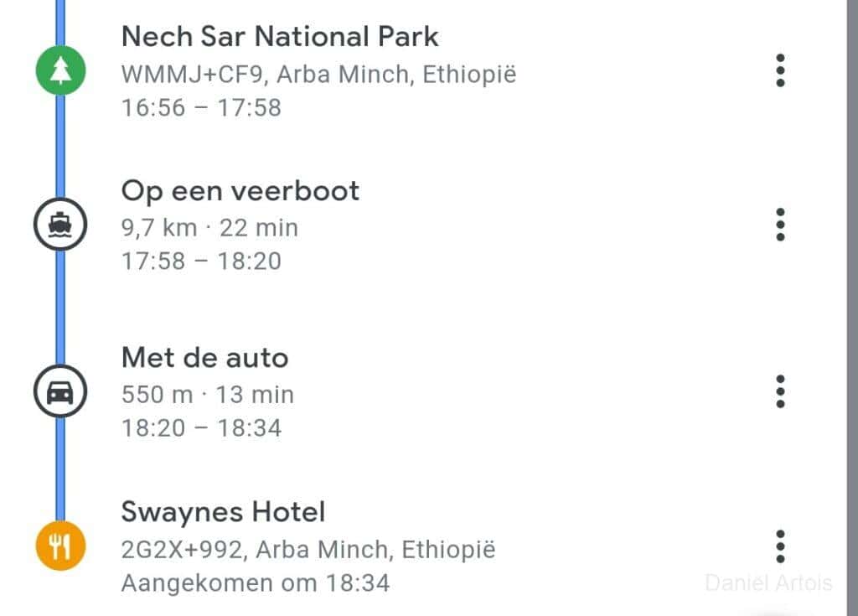Open three-dot menu for car segment

780,391
